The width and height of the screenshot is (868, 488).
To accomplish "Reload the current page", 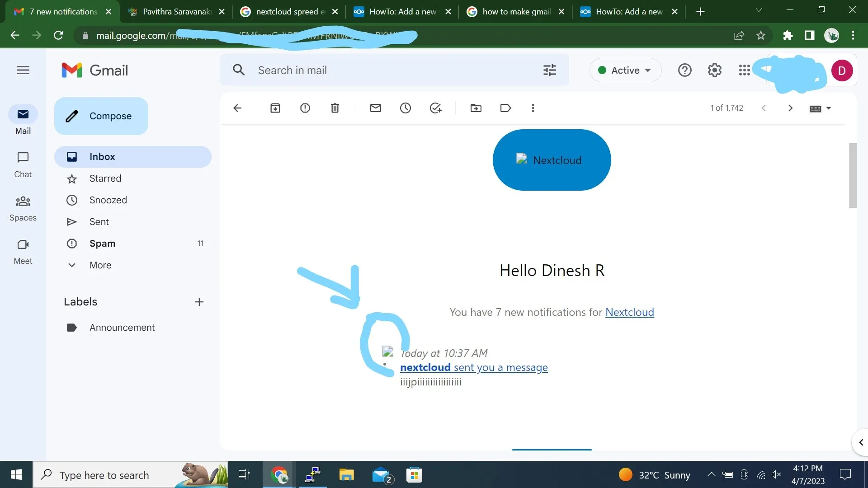I will point(58,35).
